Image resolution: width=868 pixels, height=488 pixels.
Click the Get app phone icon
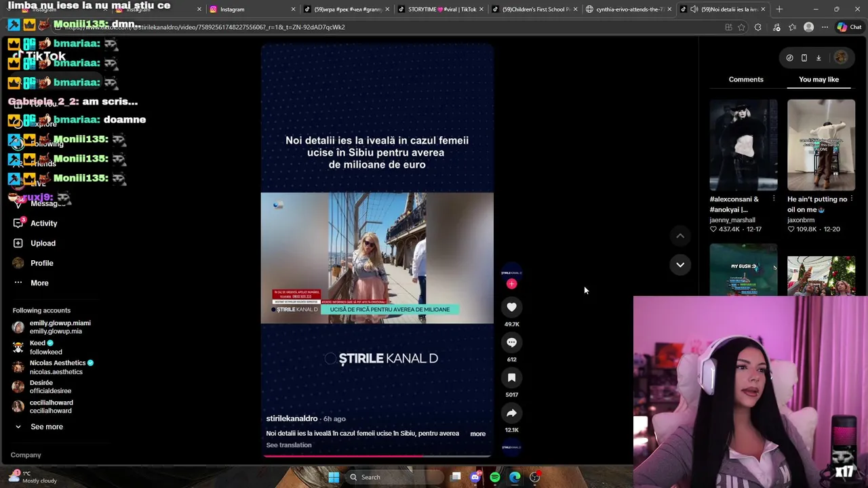pyautogui.click(x=804, y=58)
